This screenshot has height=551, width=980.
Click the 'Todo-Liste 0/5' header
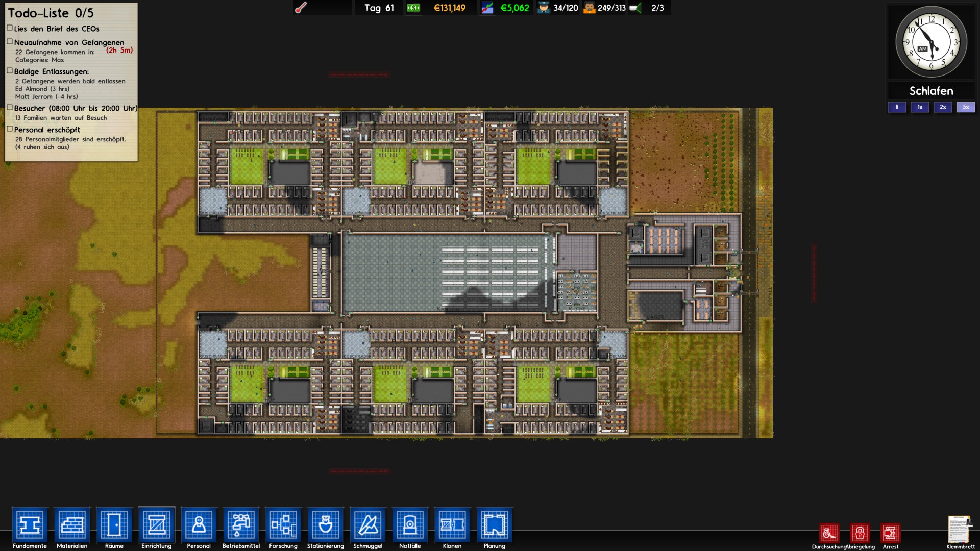(x=51, y=13)
